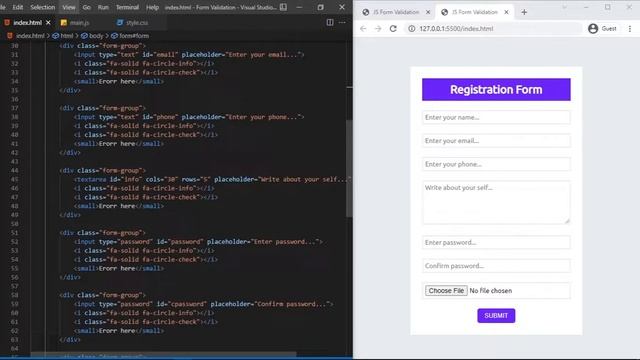Click index.html in the breadcrumb
The height and width of the screenshot is (360, 640).
coord(30,36)
